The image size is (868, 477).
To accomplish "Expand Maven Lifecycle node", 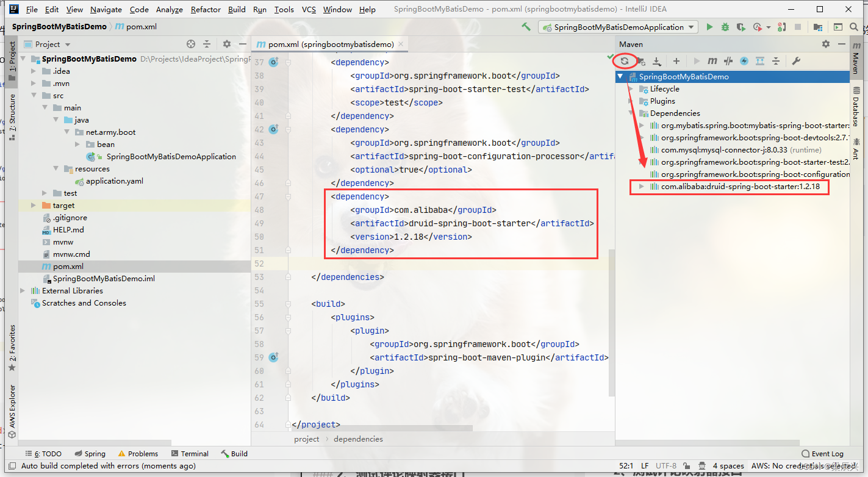I will [x=631, y=89].
